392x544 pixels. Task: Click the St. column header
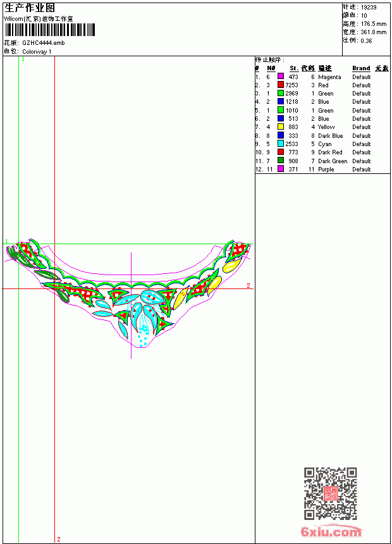click(294, 68)
